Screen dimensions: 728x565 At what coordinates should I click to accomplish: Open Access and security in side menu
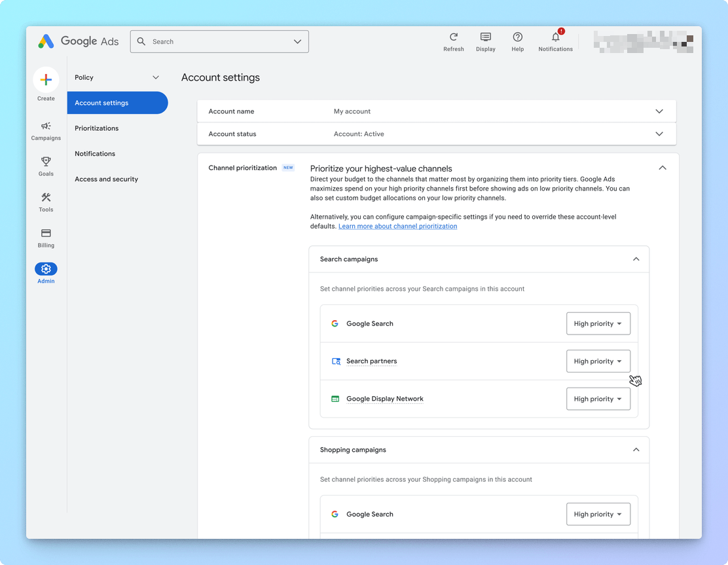tap(106, 179)
